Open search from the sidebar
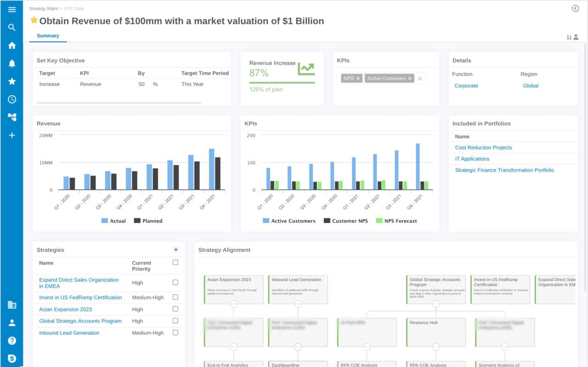The image size is (588, 367). pos(12,27)
